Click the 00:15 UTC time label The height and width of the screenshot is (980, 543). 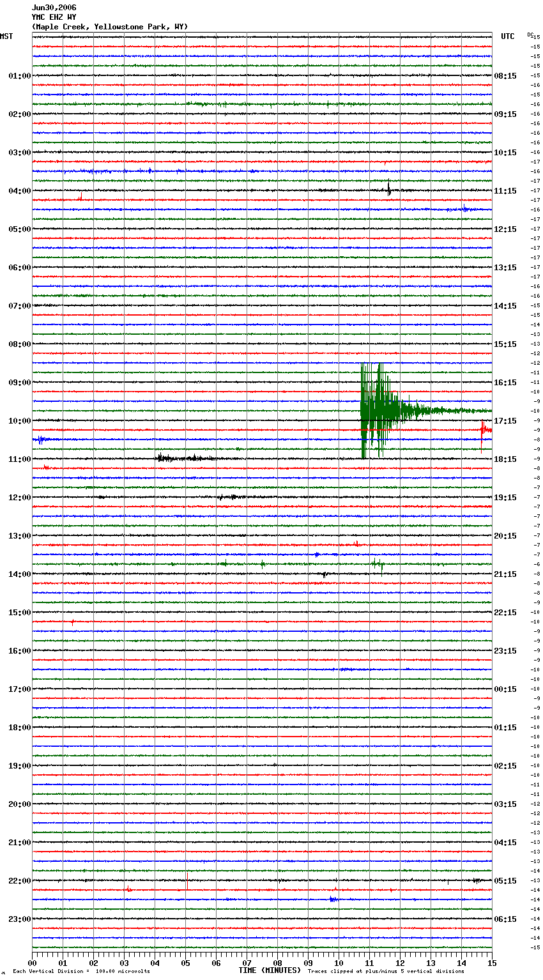[x=505, y=689]
